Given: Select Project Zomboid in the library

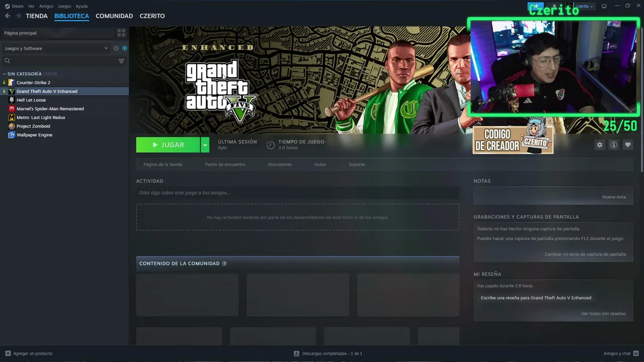Looking at the screenshot, I should coord(64,126).
